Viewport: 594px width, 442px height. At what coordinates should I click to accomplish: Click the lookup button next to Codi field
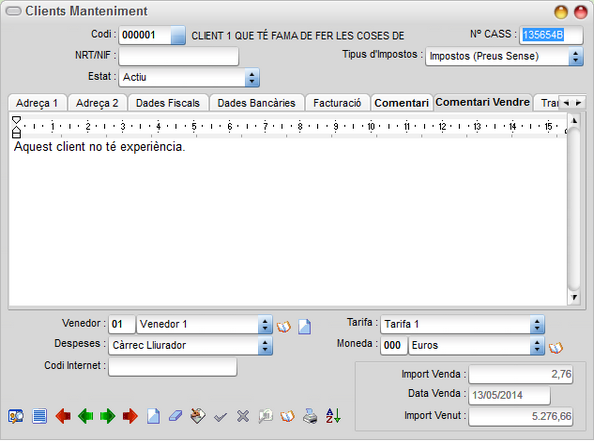pyautogui.click(x=178, y=35)
